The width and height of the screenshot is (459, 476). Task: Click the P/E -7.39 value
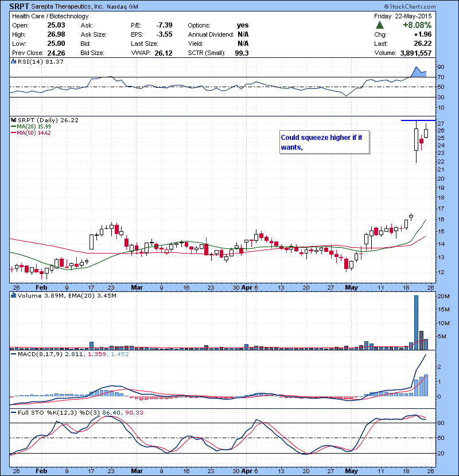tap(164, 25)
